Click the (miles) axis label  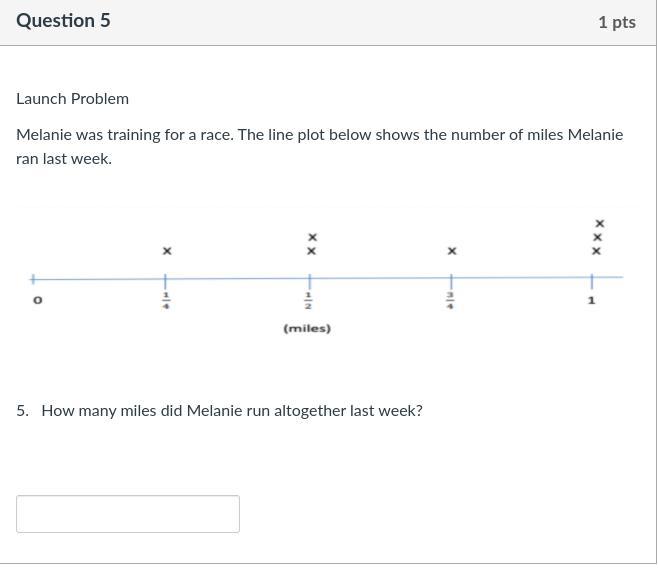307,328
